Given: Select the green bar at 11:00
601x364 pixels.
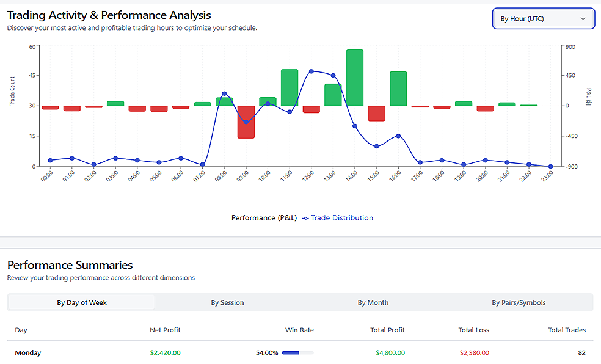Looking at the screenshot, I should (290, 87).
